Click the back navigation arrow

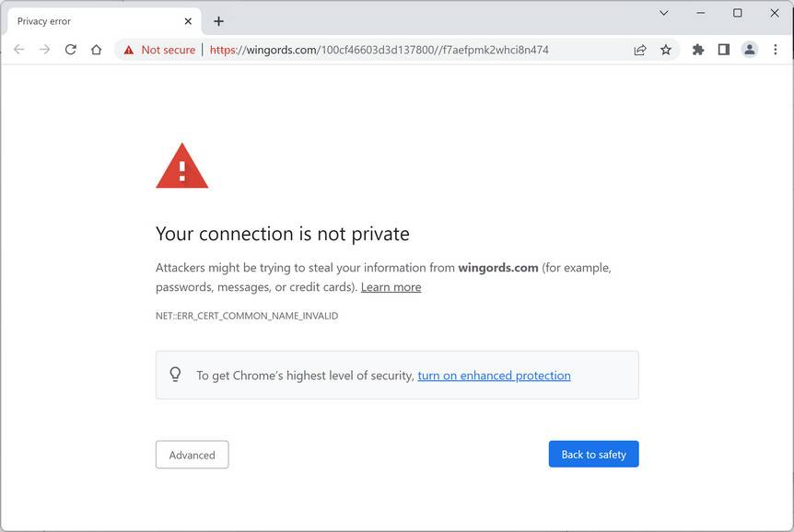(19, 50)
